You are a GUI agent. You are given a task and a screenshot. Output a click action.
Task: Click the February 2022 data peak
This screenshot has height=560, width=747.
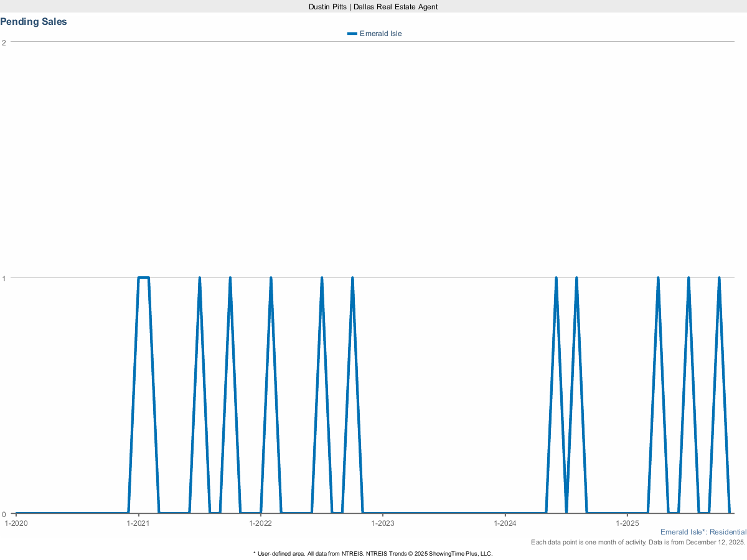coord(271,278)
